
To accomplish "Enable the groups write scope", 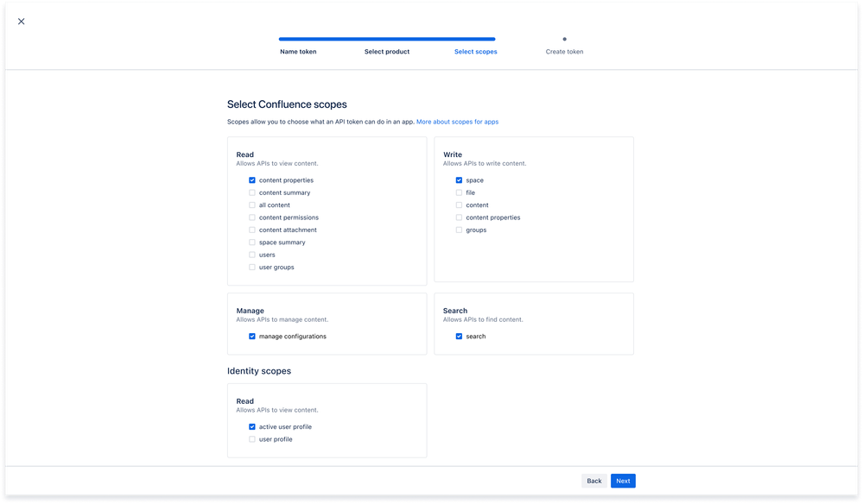I will tap(459, 230).
